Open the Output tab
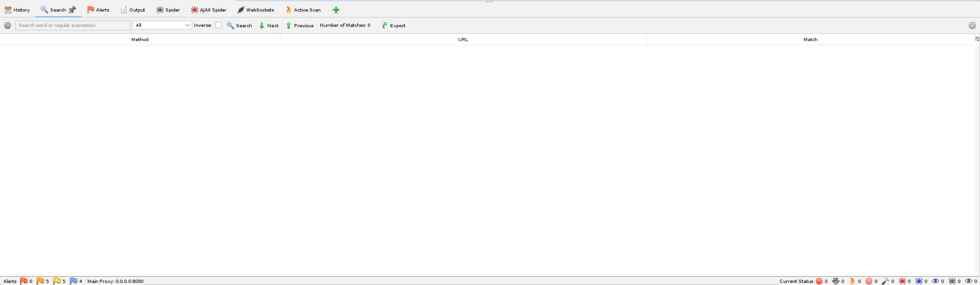Viewport: 980px width, 285px height. click(x=133, y=10)
